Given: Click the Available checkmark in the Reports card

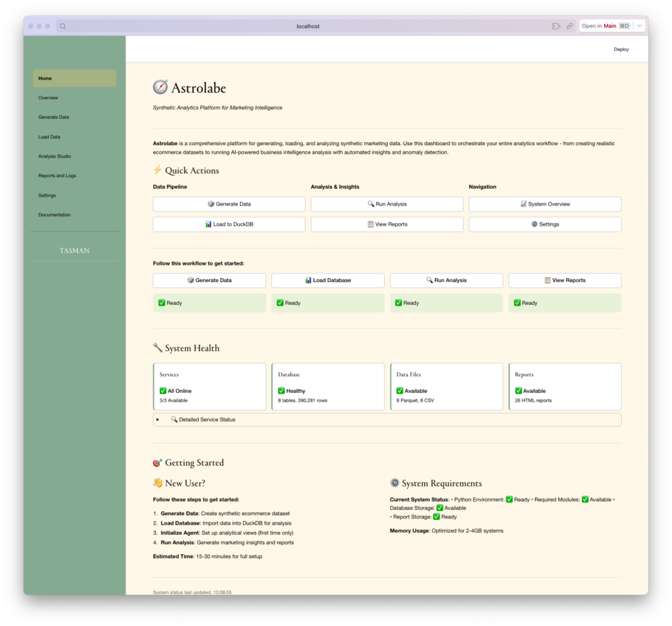Looking at the screenshot, I should coord(517,391).
